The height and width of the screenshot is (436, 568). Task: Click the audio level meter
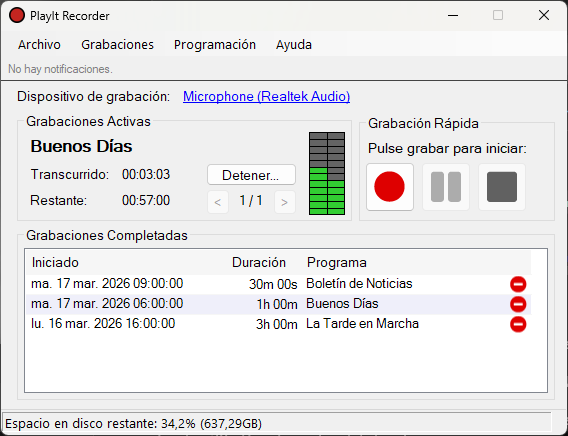[x=327, y=173]
